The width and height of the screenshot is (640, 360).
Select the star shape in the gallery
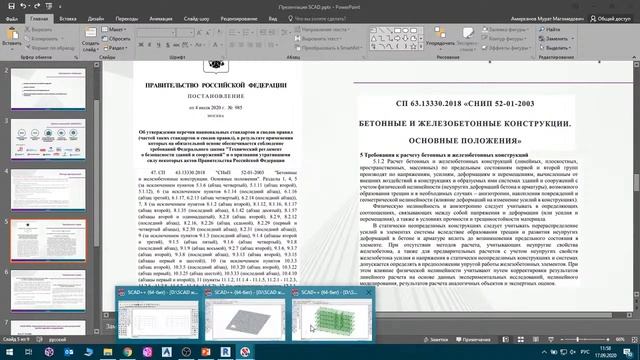click(x=413, y=47)
